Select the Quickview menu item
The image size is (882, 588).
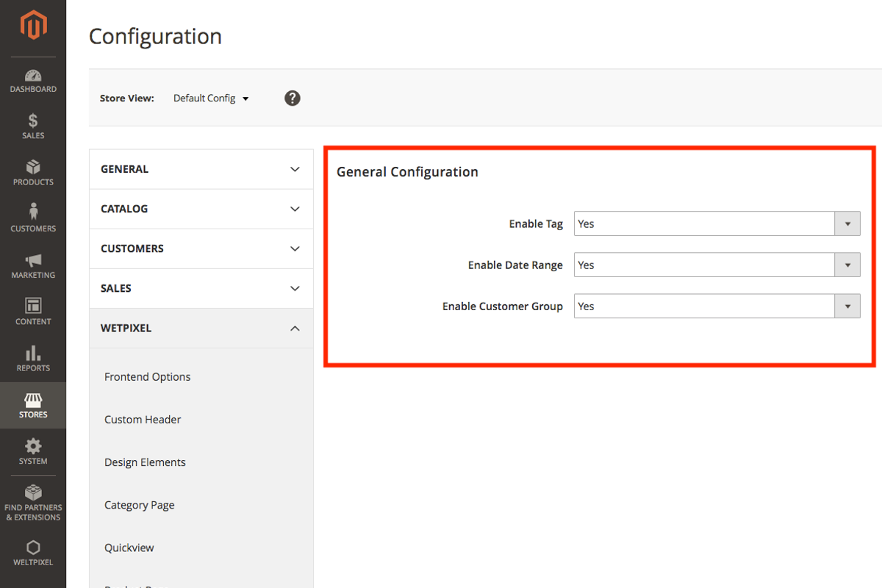[129, 548]
